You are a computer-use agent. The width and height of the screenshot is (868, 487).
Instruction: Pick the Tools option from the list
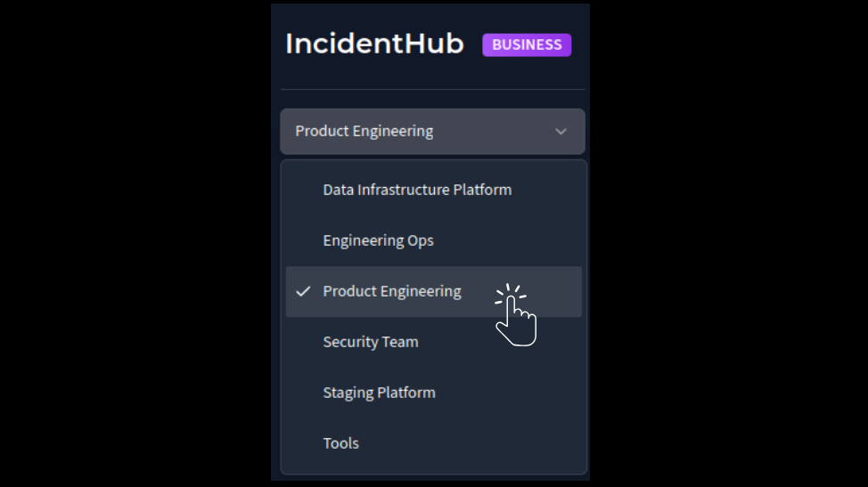[x=340, y=443]
